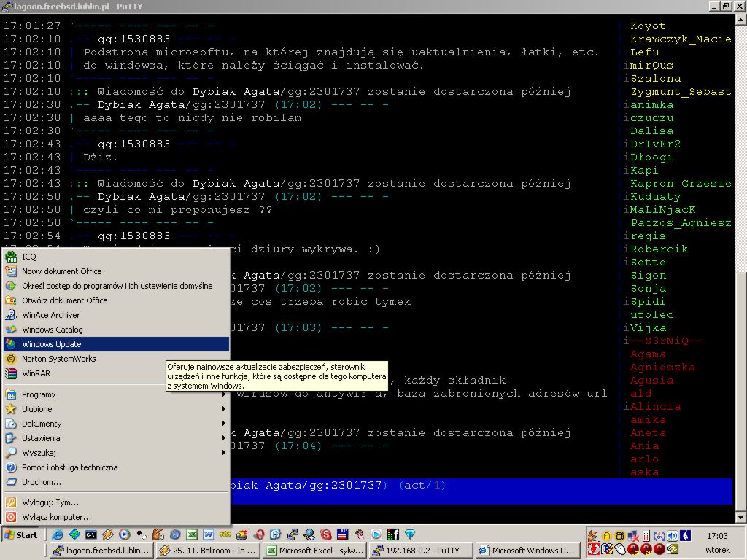Click the line 'czyli co mi proponujesz ??'
Screen dimensions: 747x560
click(x=178, y=209)
